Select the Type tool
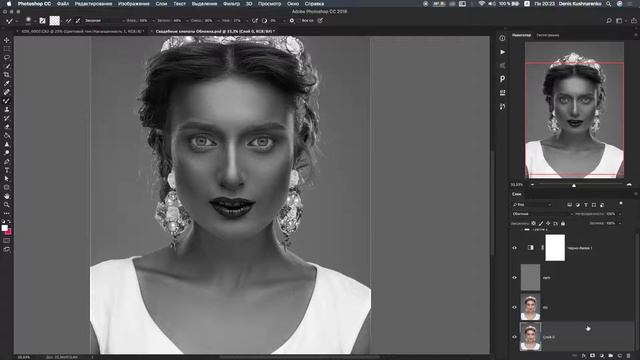Screen dimensions: 640x360 click(7, 170)
